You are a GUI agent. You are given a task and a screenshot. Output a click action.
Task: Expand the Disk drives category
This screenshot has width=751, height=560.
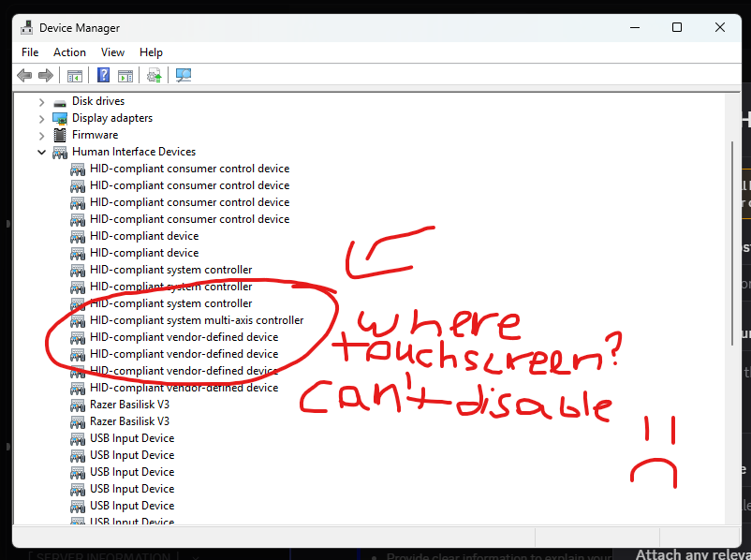41,100
